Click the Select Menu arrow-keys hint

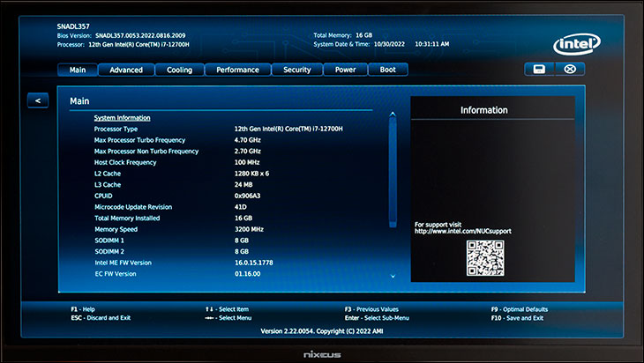pyautogui.click(x=228, y=318)
